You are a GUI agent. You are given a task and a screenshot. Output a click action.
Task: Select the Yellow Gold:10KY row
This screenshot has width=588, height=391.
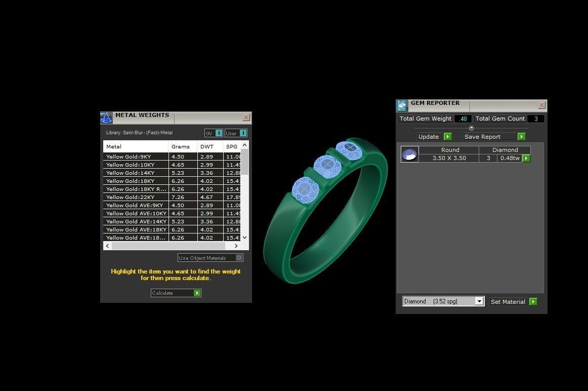tap(172, 165)
